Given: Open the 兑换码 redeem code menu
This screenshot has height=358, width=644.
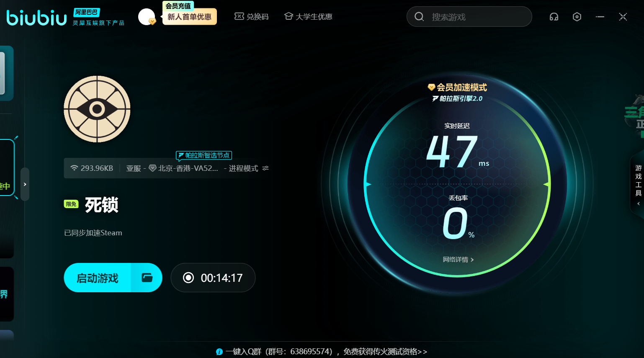Looking at the screenshot, I should [252, 17].
